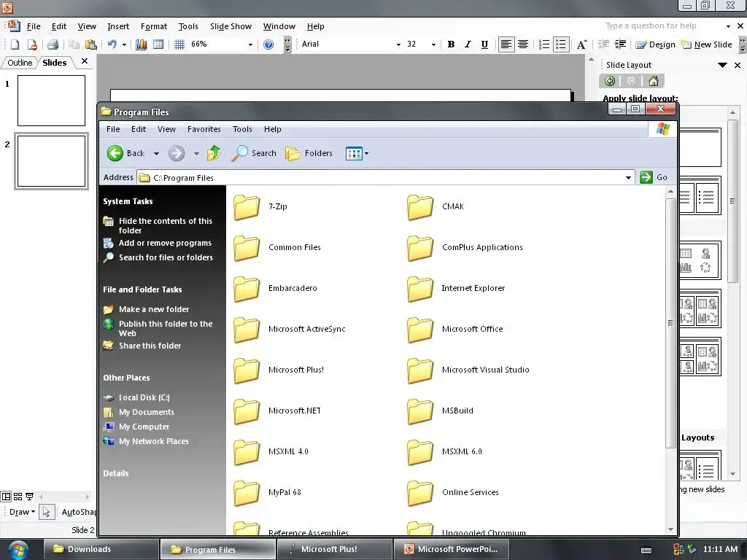
Task: Click Increase Font Size icon in PowerPoint
Action: pyautogui.click(x=581, y=44)
